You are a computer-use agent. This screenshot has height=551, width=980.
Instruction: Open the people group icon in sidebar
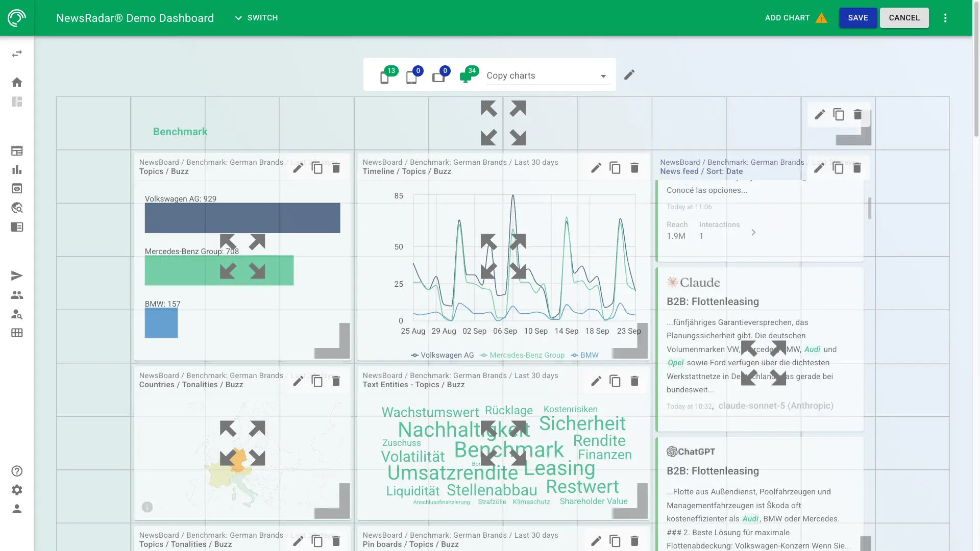(17, 295)
